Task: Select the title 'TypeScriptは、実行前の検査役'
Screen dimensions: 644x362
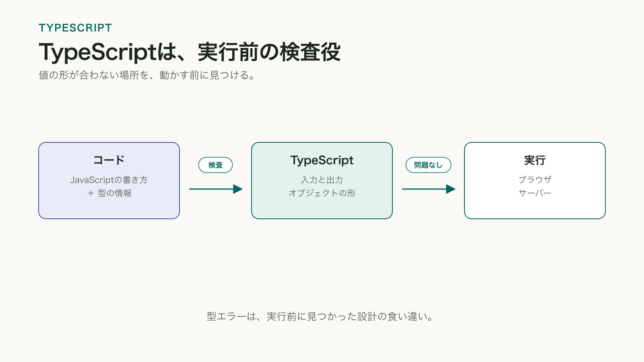Action: point(190,52)
